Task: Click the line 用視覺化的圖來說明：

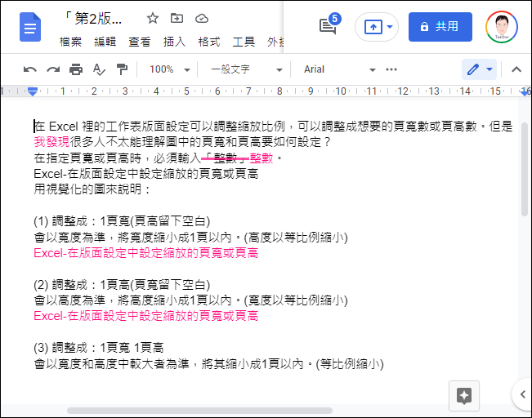Action: tap(92, 189)
